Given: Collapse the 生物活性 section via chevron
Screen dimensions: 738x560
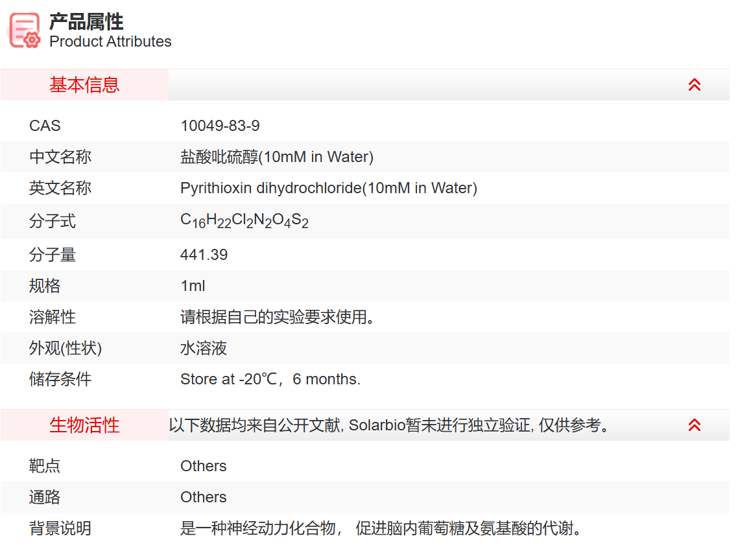Looking at the screenshot, I should tap(695, 425).
